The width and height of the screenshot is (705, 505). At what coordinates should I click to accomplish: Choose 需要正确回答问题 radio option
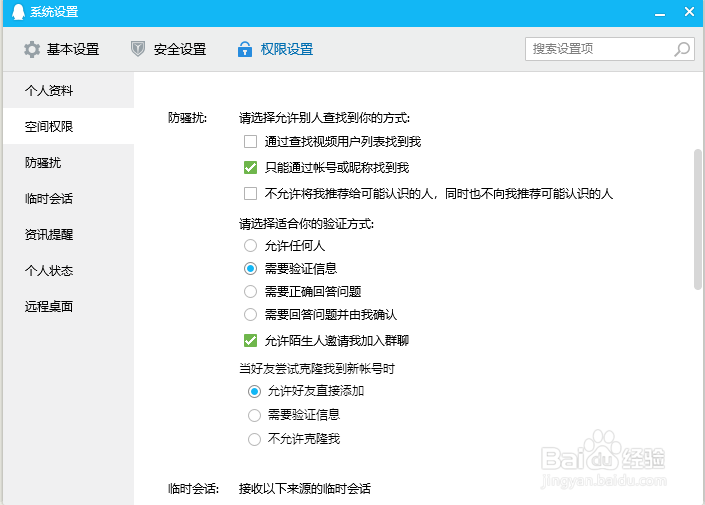[x=250, y=291]
